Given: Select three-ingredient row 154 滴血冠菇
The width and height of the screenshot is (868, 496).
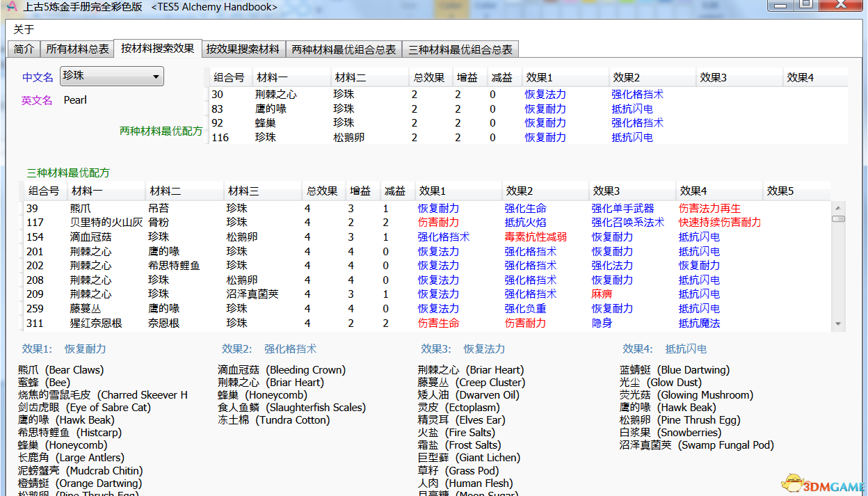Looking at the screenshot, I should (427, 237).
